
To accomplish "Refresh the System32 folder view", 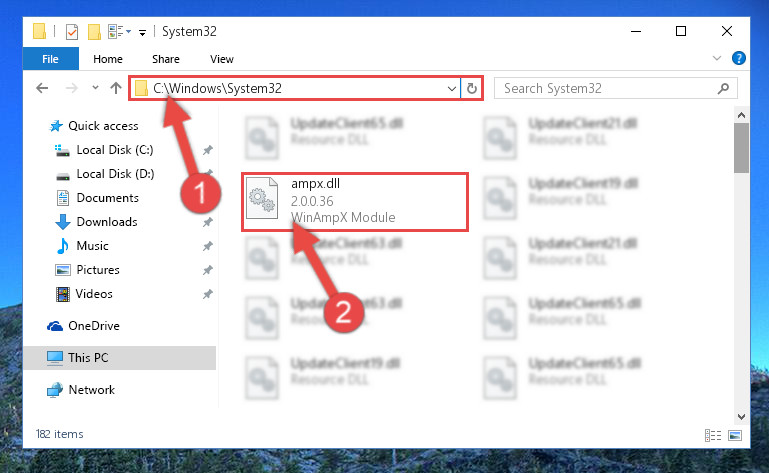I will (472, 88).
